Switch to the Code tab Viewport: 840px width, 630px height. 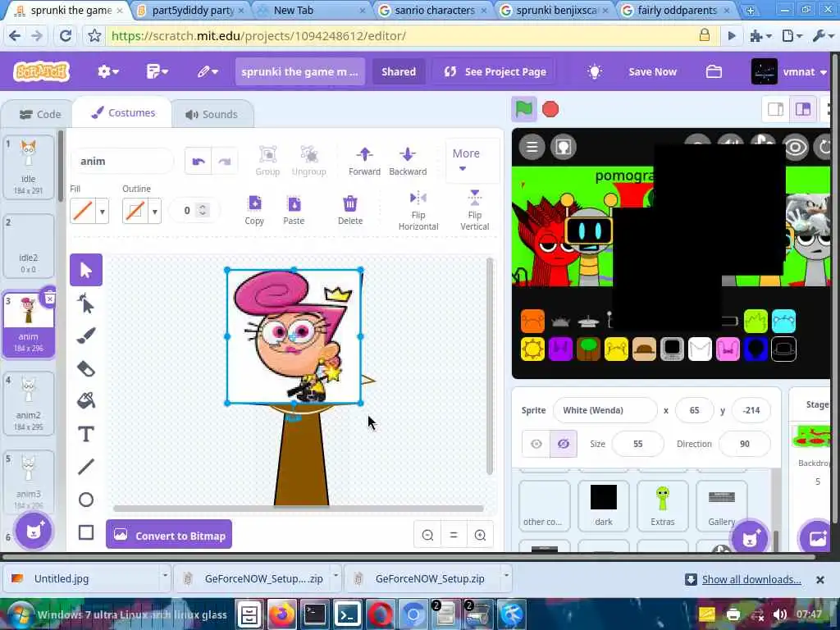39,114
